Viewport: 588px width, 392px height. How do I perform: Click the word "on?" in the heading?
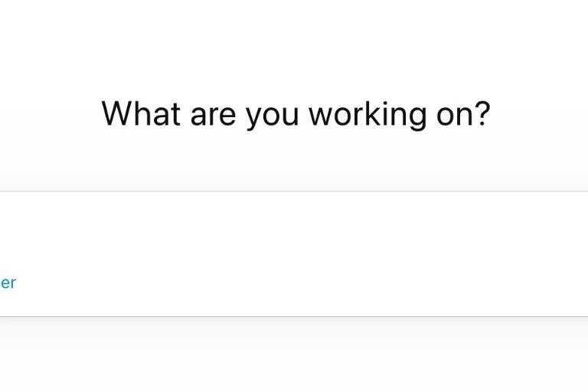462,114
